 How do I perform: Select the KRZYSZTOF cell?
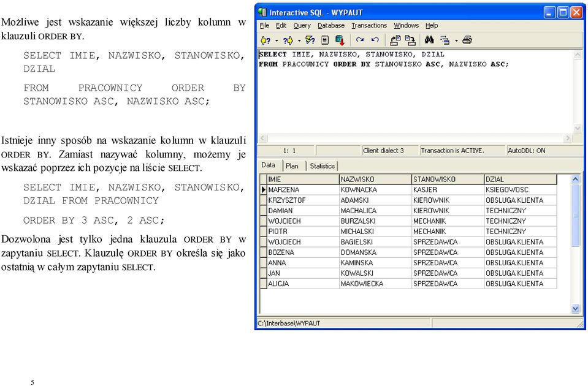(303, 200)
